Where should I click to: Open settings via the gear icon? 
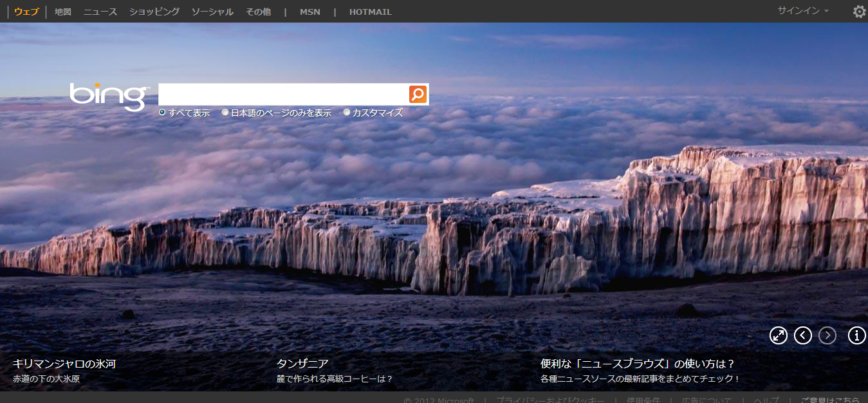(859, 12)
